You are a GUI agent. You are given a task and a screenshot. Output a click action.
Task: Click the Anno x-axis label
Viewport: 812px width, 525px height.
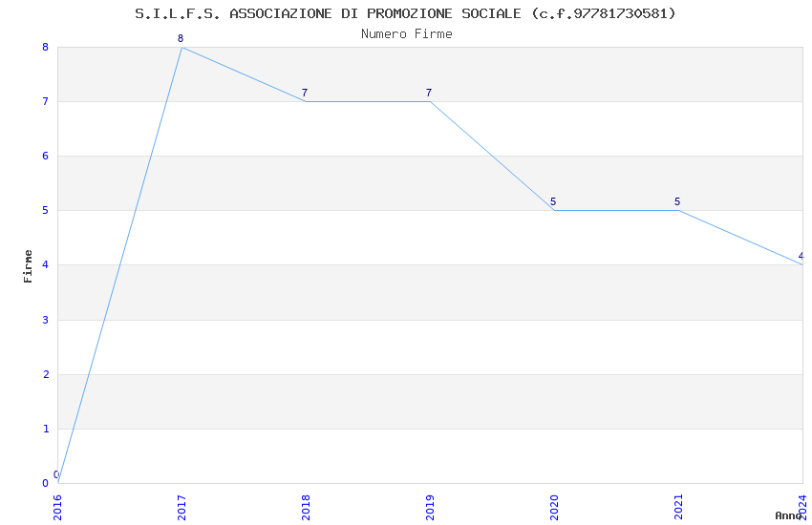click(x=788, y=515)
